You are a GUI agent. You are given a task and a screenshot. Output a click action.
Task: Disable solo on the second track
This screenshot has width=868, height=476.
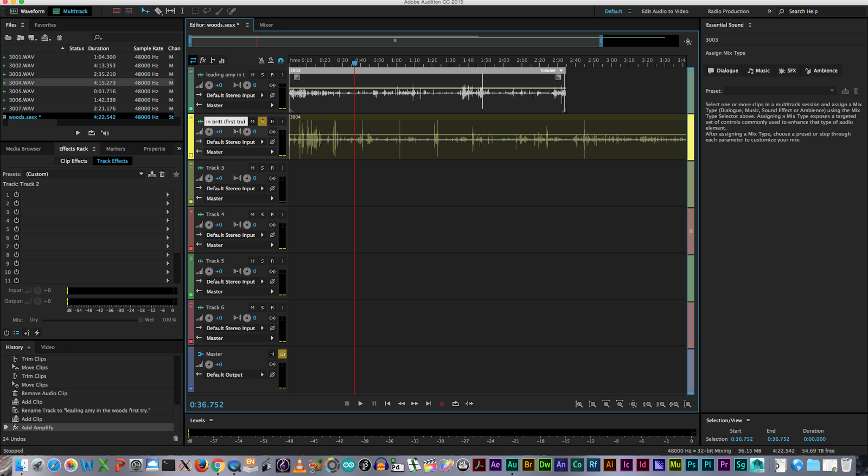(262, 121)
